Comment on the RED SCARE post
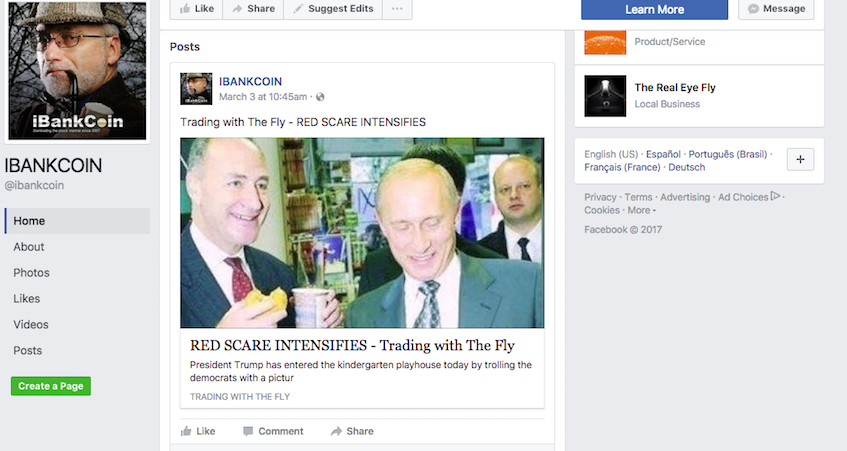The image size is (847, 451). pos(273,431)
